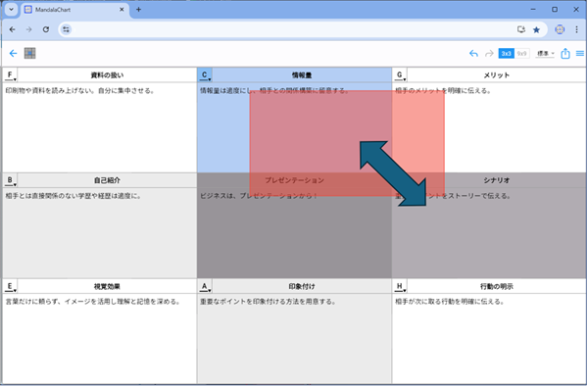Switch to the 9x9 view
Screen dimensions: 588x386
521,54
